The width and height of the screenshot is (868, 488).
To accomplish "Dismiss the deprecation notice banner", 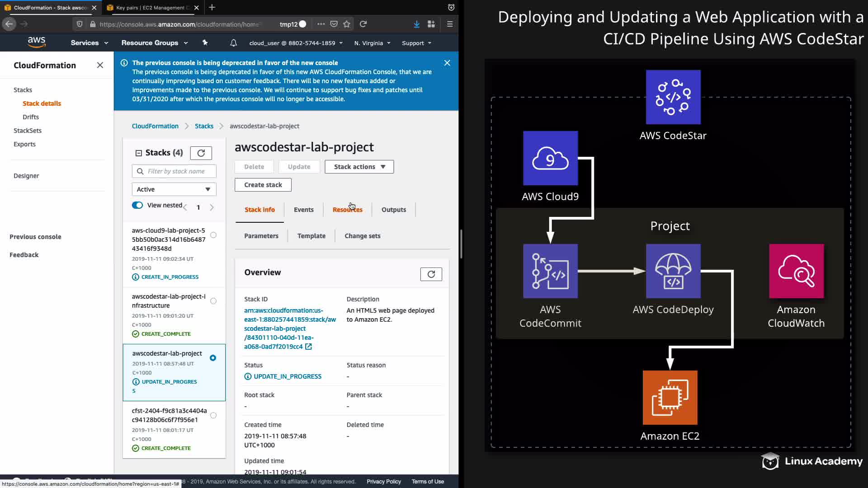I will [447, 63].
